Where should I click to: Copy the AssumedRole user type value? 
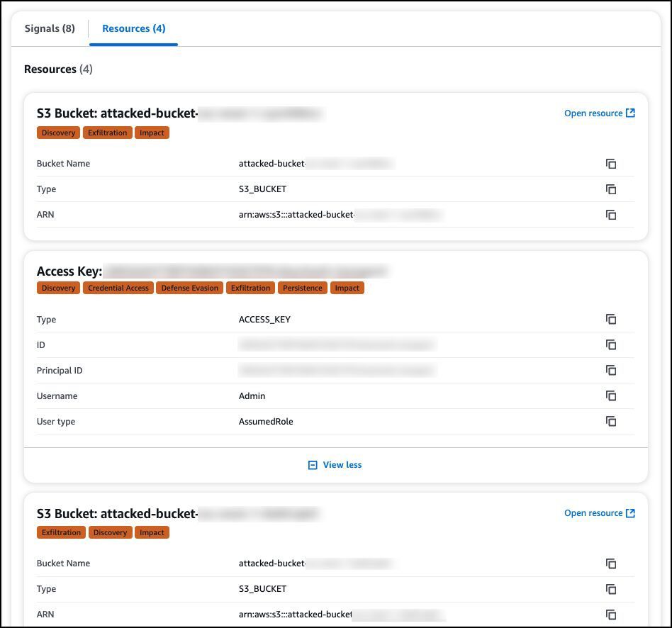point(611,421)
